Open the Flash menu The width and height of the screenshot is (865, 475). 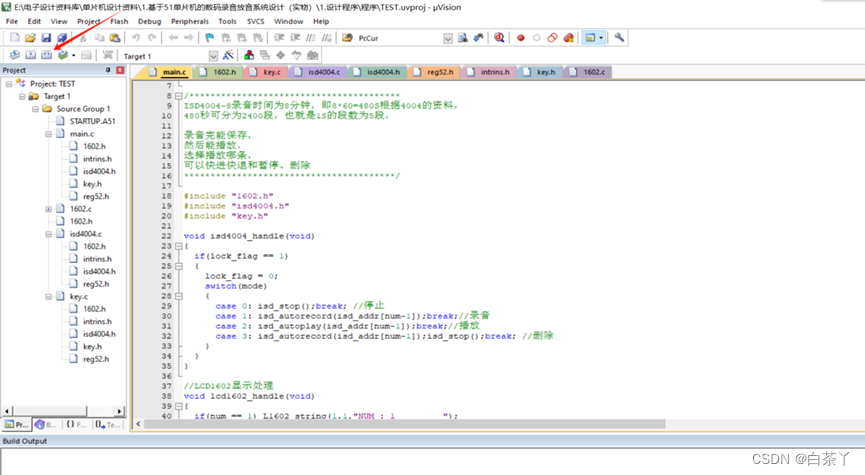click(x=119, y=21)
